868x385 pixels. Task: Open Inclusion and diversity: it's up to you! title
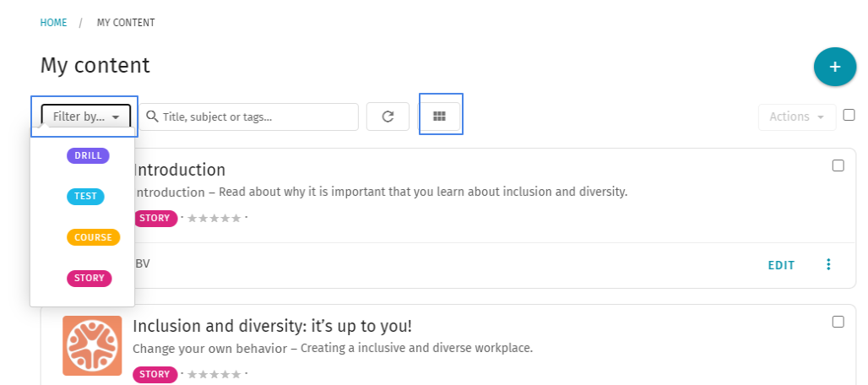coord(273,327)
